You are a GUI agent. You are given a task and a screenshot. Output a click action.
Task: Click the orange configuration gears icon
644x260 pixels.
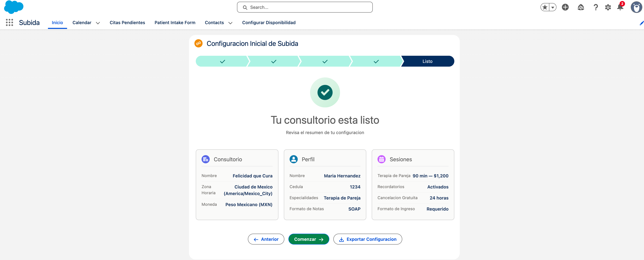198,43
